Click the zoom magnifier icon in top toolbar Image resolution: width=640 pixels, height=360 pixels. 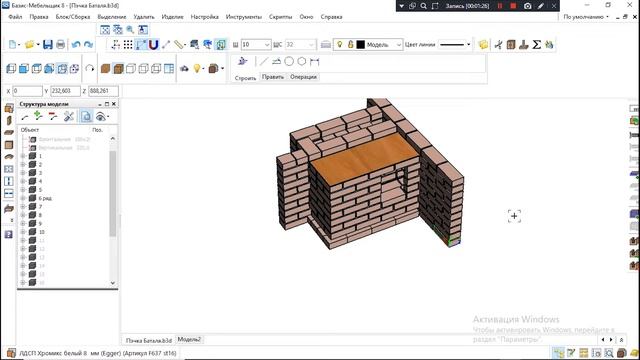130,29
